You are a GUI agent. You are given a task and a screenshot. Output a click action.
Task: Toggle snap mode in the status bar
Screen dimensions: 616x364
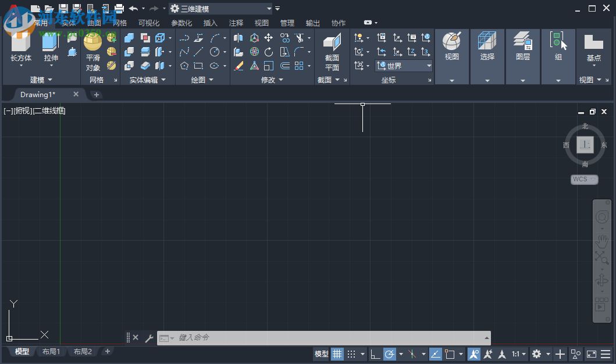click(x=352, y=354)
